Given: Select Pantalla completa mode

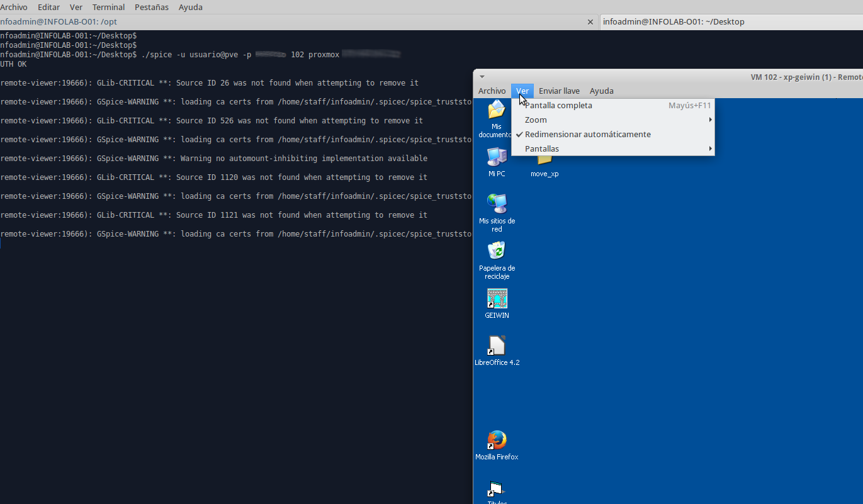Looking at the screenshot, I should tap(556, 105).
